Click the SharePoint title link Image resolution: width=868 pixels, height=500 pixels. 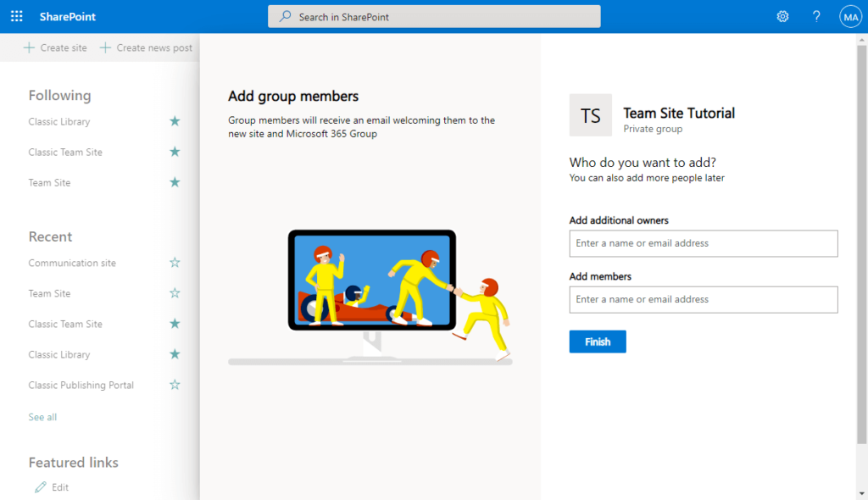click(68, 17)
